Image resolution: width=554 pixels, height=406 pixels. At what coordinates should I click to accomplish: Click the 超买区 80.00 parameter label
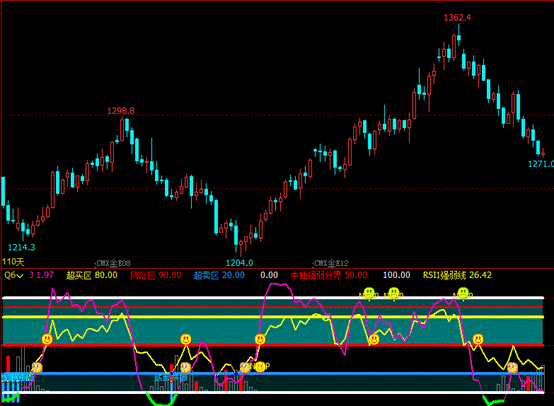(92, 275)
